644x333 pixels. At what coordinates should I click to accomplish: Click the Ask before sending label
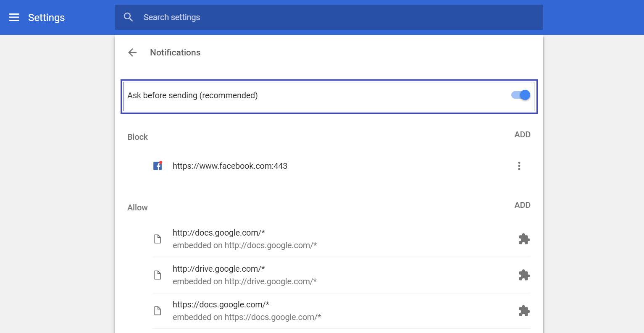click(x=192, y=96)
